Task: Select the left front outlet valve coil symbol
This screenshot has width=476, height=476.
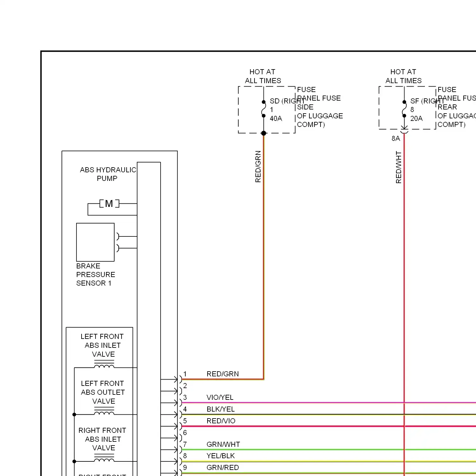Action: 104,411
